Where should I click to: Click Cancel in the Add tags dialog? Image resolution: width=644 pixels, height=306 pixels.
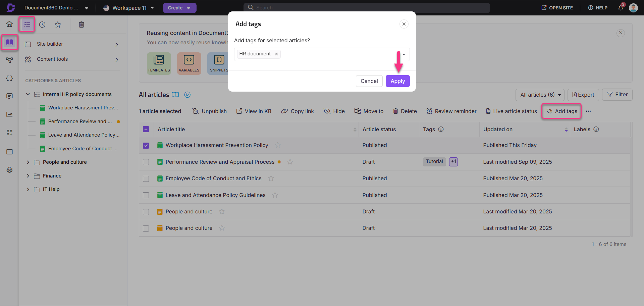pos(369,81)
